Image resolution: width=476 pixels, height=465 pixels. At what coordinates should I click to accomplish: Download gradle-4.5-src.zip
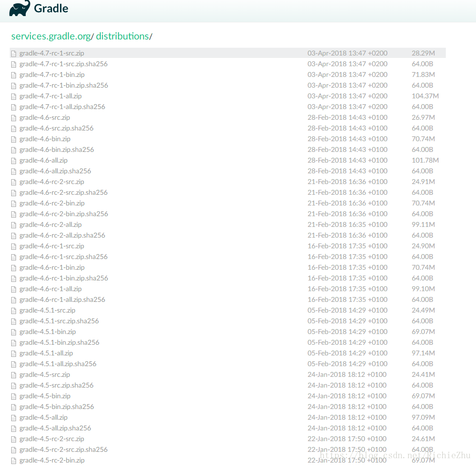coord(45,374)
